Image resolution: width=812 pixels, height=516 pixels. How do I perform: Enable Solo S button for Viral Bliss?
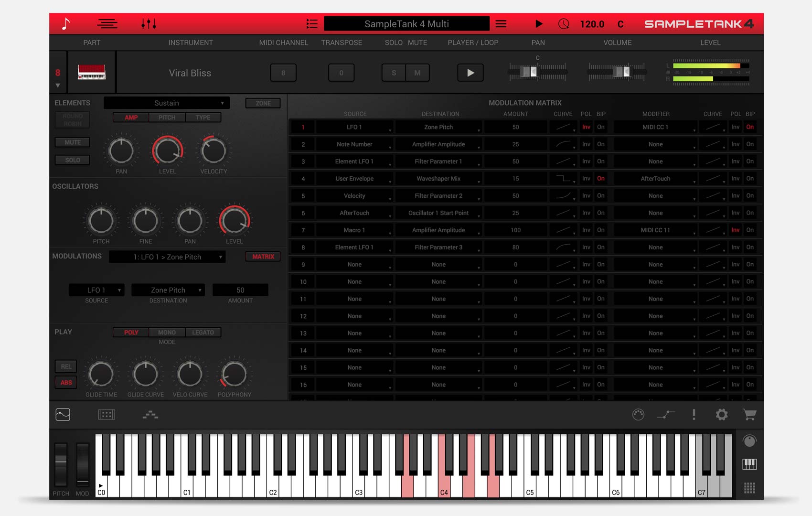click(x=394, y=73)
